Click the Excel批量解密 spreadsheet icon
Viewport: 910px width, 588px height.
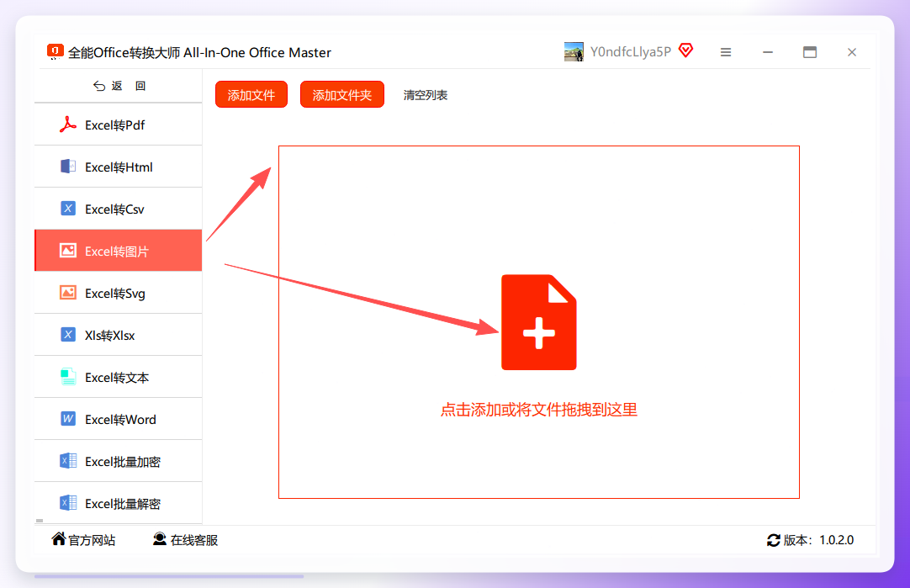coord(68,503)
